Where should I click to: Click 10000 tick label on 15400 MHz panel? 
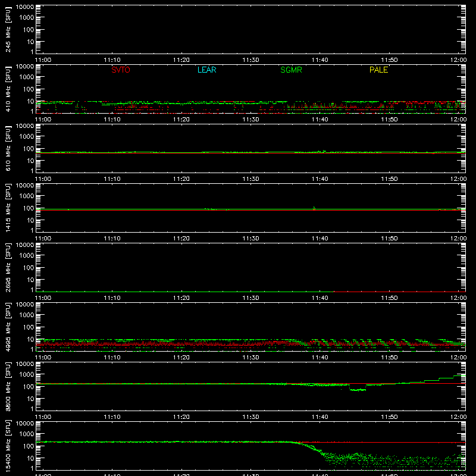(x=25, y=424)
